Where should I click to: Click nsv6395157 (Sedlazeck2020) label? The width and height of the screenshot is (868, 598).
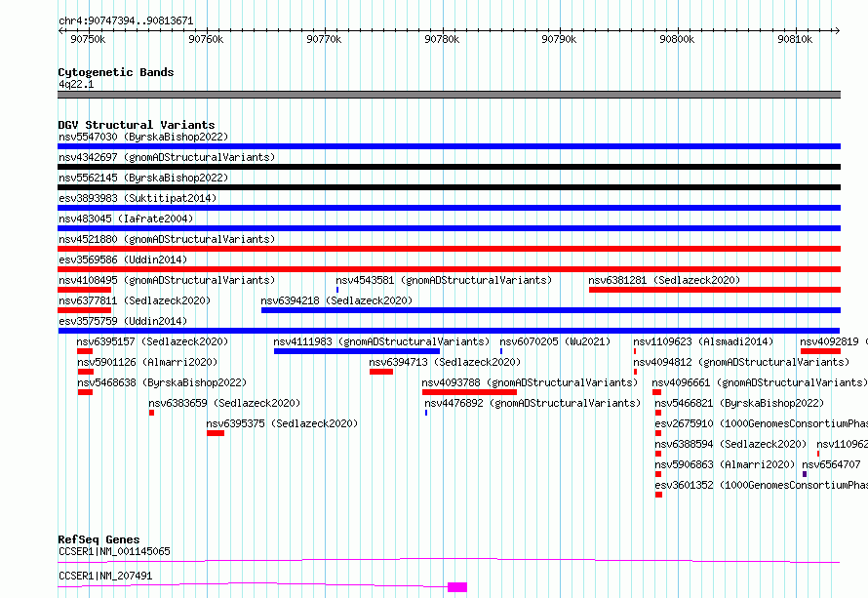click(152, 341)
